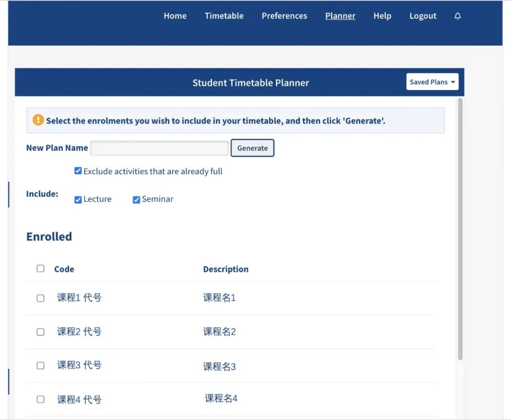Click the Lecture label text
511x420 pixels.
[97, 199]
